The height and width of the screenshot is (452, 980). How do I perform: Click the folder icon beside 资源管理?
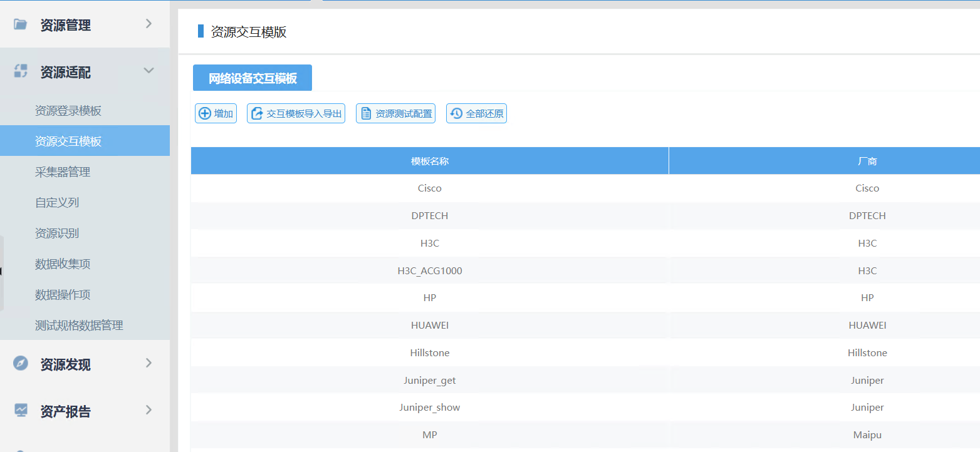[x=21, y=24]
